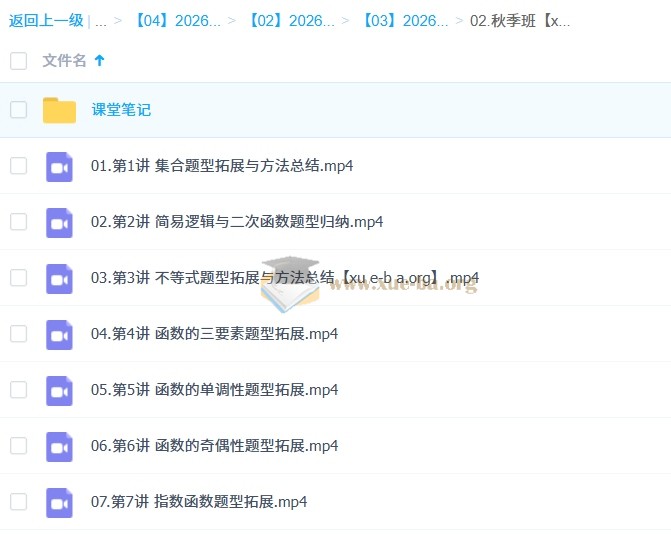Click video icon for 04.第4讲 函数的三要素

(x=59, y=334)
